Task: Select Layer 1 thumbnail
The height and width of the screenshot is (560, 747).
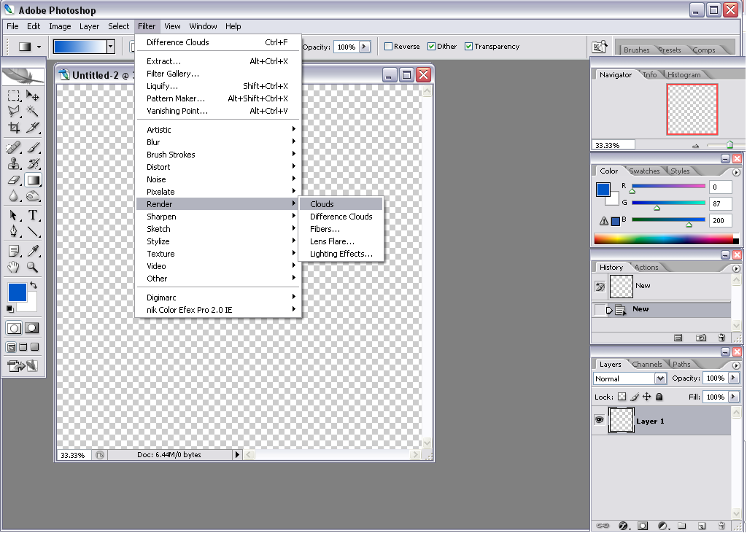Action: (622, 420)
